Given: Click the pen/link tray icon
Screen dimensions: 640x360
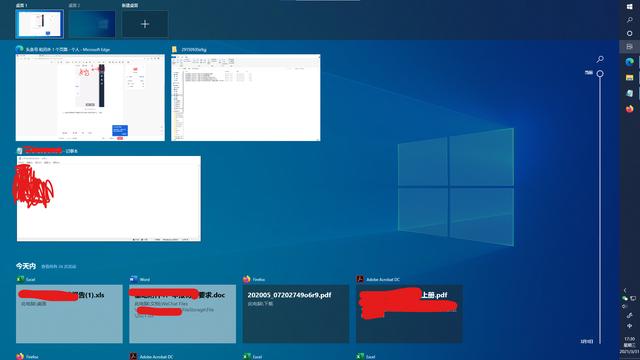Looking at the screenshot, I should pyautogui.click(x=629, y=316).
